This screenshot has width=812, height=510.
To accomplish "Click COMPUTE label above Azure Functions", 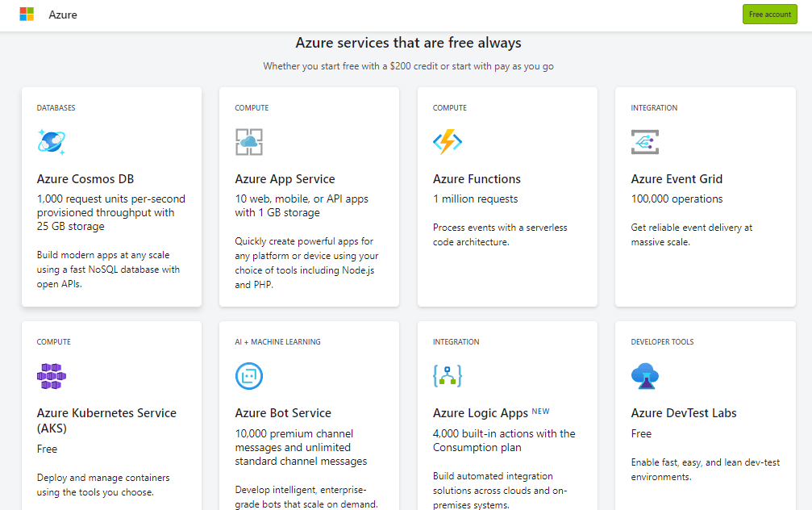I will (x=449, y=108).
